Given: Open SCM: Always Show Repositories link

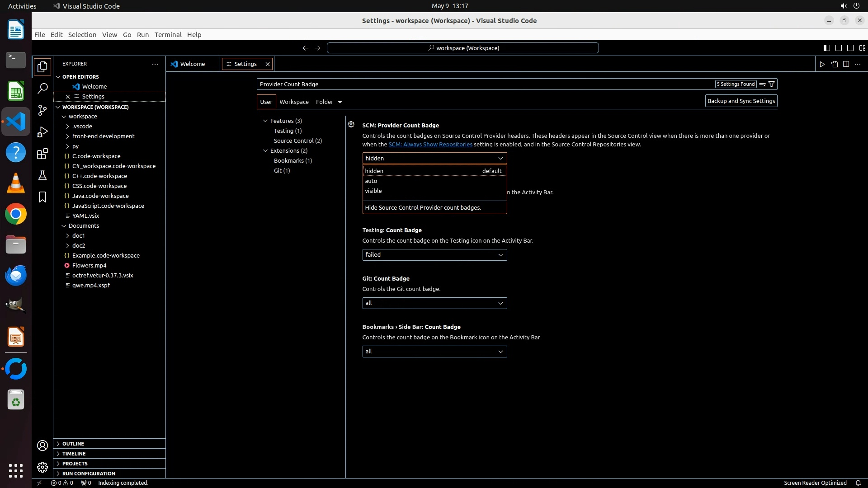Looking at the screenshot, I should 430,144.
